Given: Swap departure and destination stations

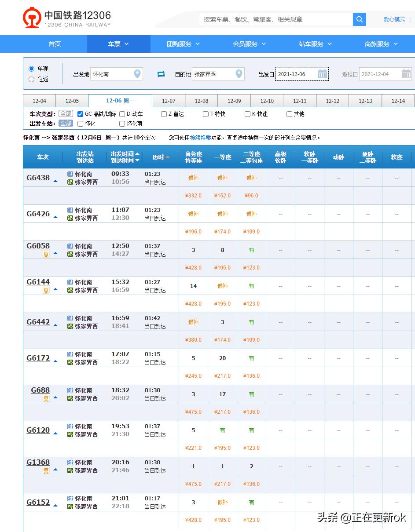Looking at the screenshot, I should (x=161, y=74).
